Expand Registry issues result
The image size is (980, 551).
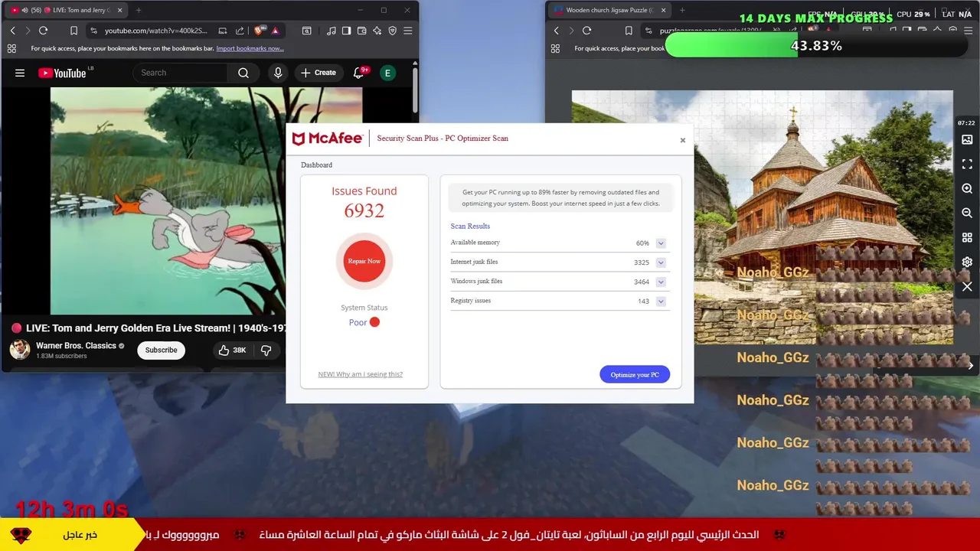pyautogui.click(x=660, y=302)
